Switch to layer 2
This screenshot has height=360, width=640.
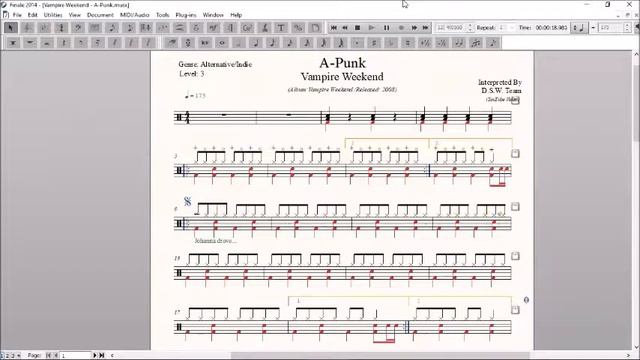click(x=7, y=356)
